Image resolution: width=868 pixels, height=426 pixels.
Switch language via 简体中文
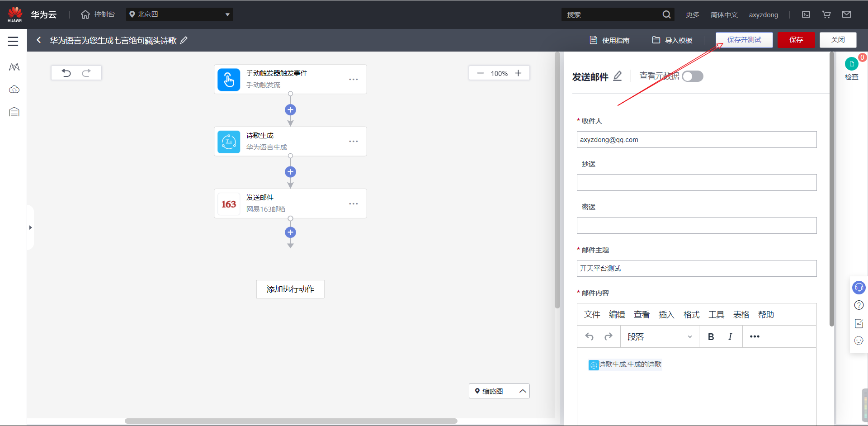[724, 14]
